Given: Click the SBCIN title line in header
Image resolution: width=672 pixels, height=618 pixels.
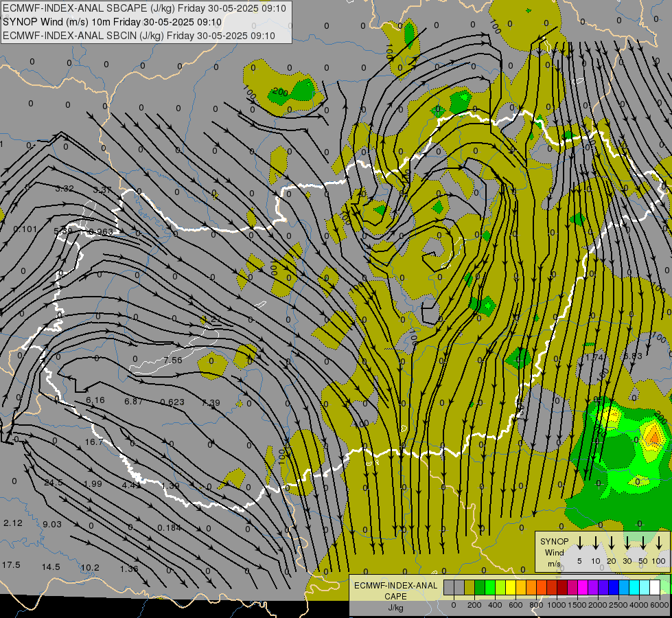Looking at the screenshot, I should pyautogui.click(x=139, y=36).
